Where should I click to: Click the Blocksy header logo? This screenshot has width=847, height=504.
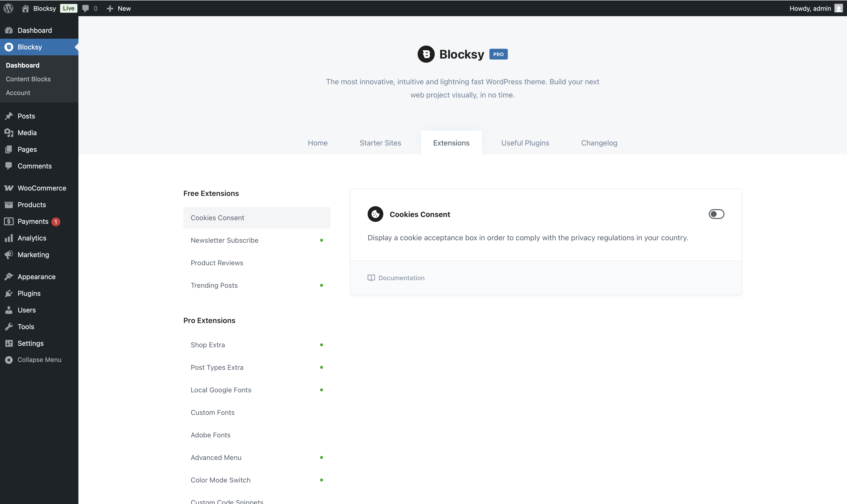click(x=426, y=54)
